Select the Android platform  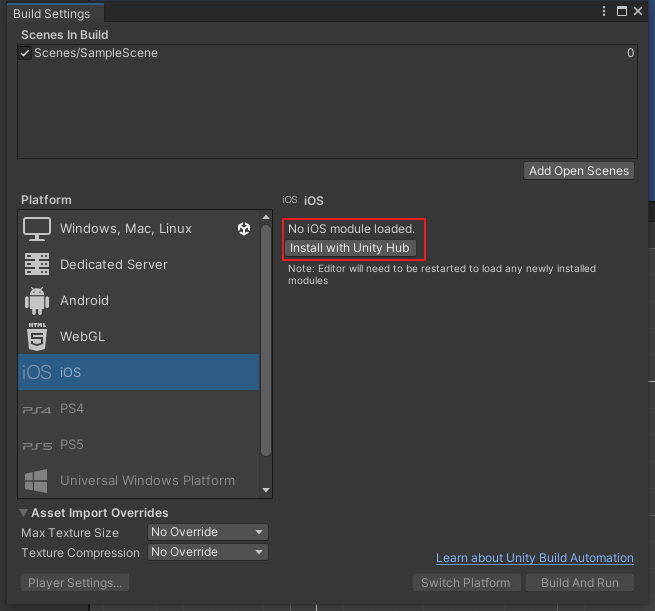coord(138,300)
